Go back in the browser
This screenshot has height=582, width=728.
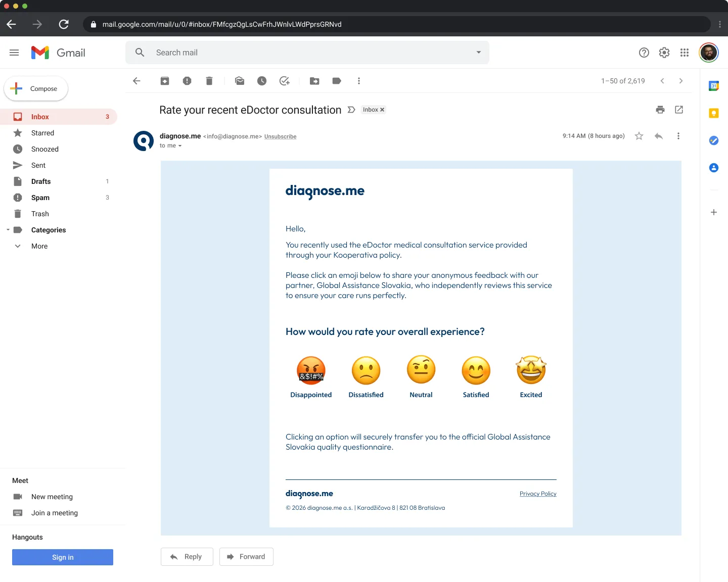point(12,24)
